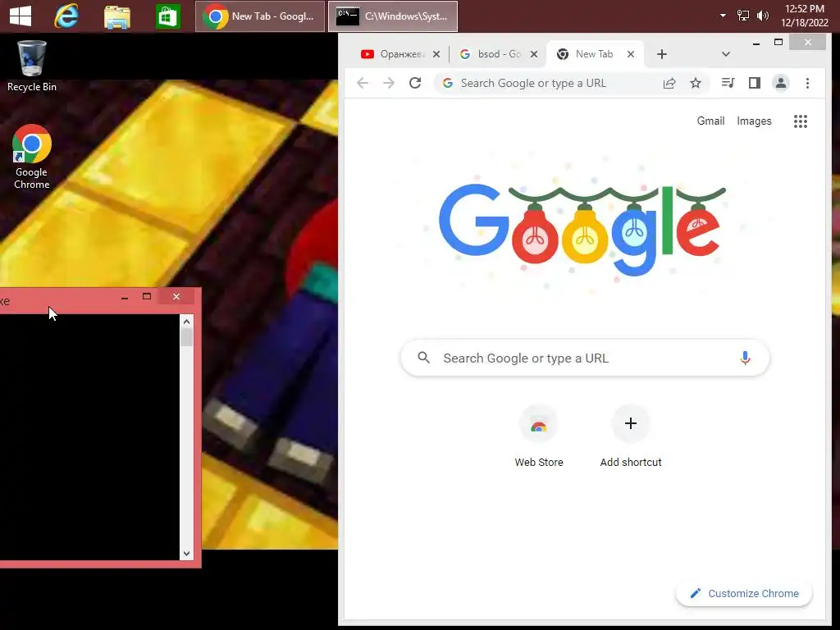Click Add shortcut
This screenshot has width=840, height=630.
[631, 437]
